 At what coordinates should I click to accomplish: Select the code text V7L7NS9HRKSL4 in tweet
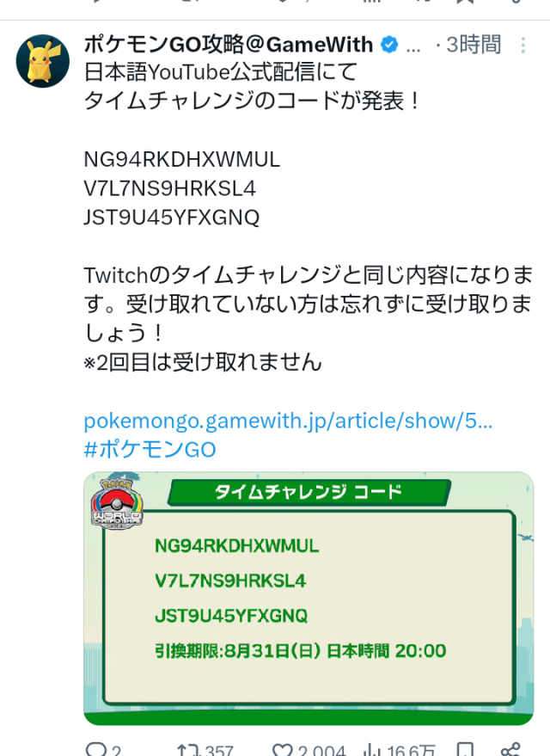(x=169, y=188)
